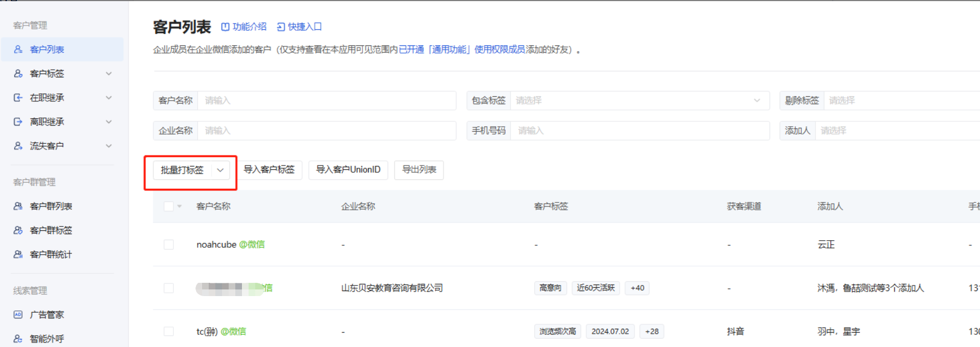Image resolution: width=980 pixels, height=347 pixels.
Task: Expand the 流失客户 submenu chevron
Action: [109, 146]
